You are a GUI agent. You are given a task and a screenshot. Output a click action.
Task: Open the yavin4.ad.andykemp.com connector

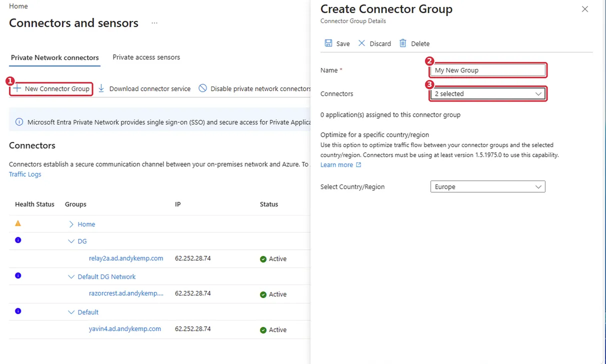[125, 328]
